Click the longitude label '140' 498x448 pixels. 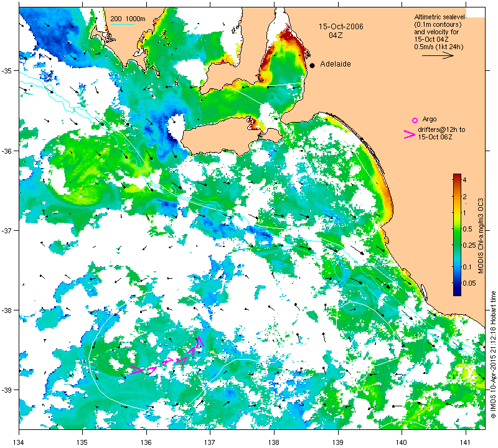click(402, 442)
